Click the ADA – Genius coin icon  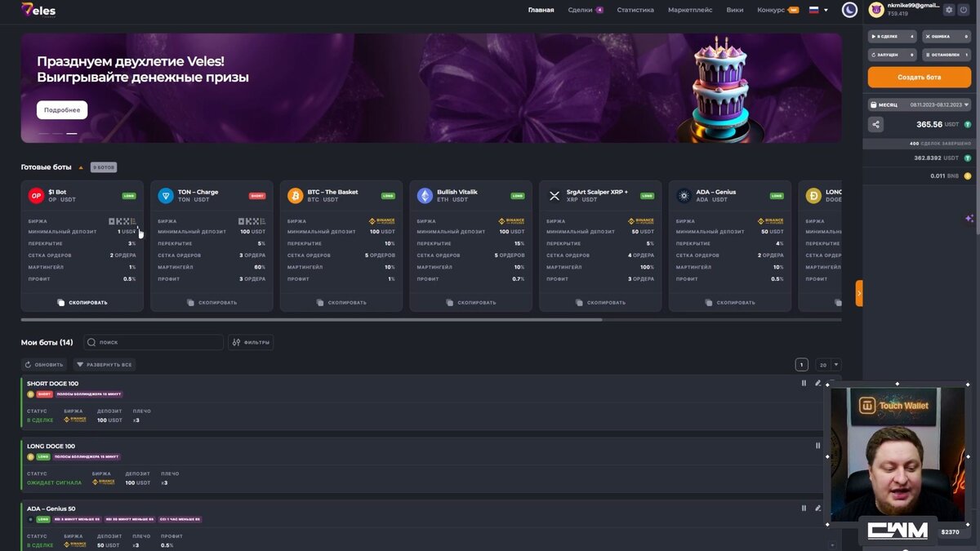point(684,196)
